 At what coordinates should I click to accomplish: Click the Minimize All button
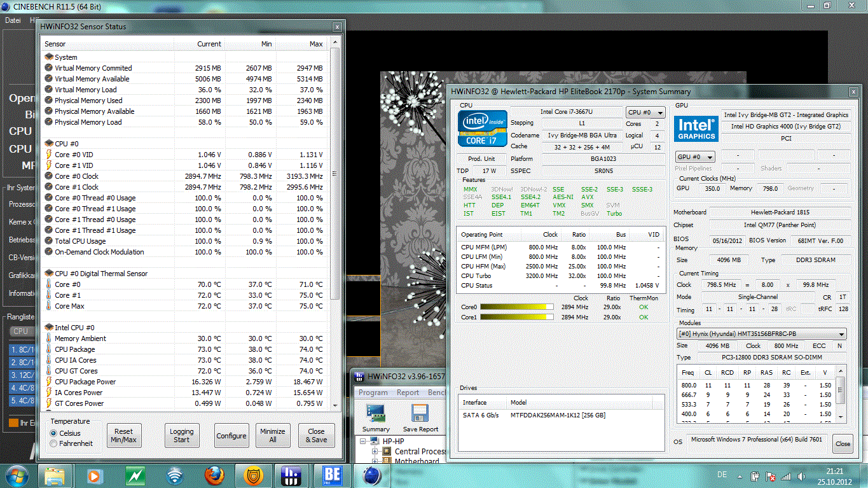coord(273,435)
